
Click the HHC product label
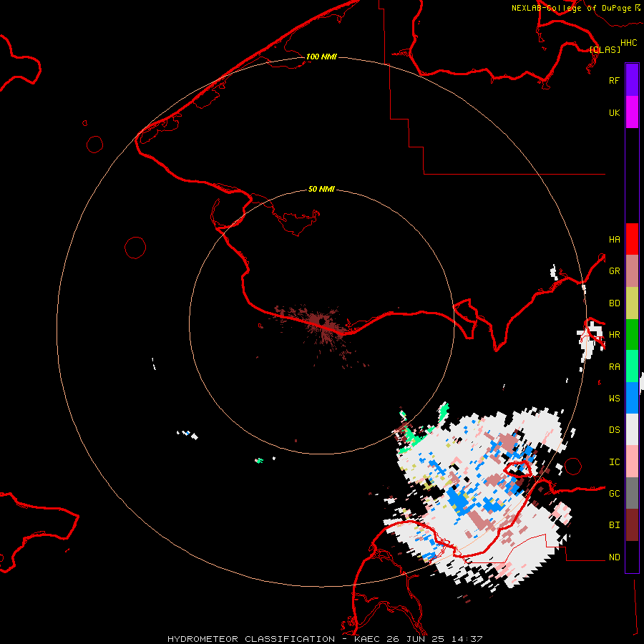tap(628, 43)
